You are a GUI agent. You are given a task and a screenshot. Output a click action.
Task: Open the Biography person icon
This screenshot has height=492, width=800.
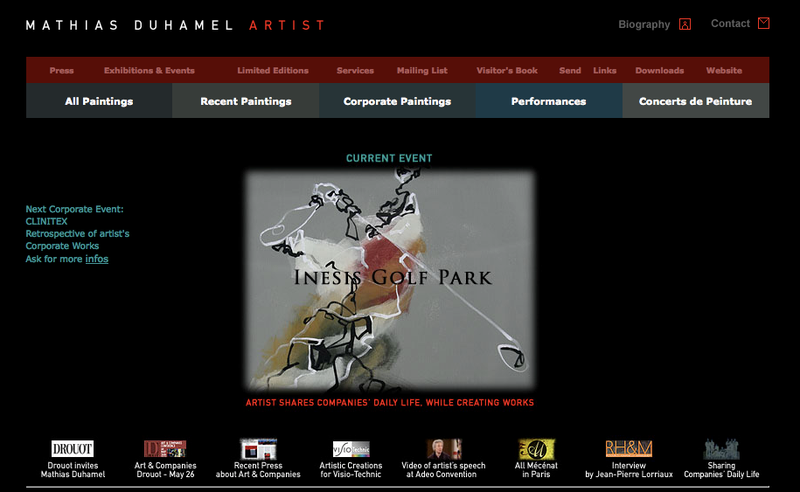point(685,24)
